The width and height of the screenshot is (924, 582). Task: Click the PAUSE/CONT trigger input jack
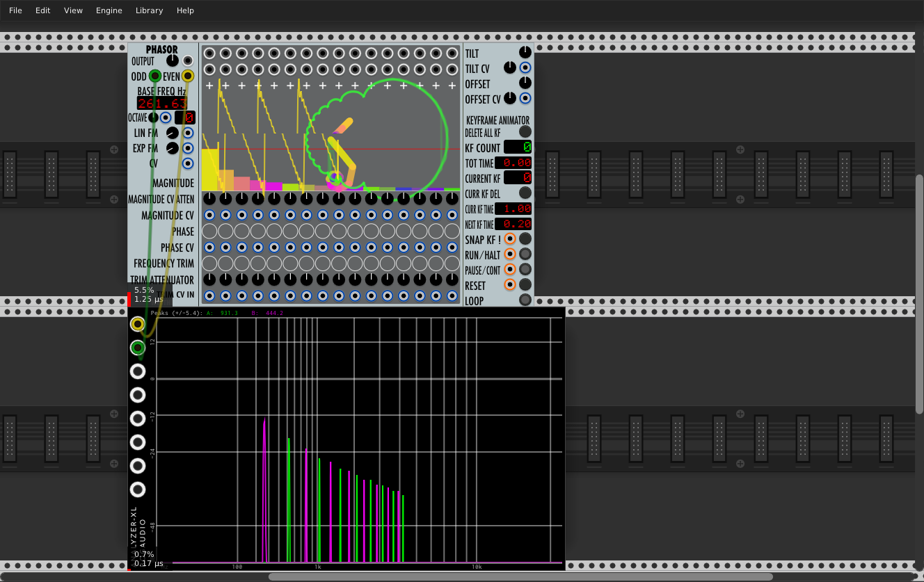pyautogui.click(x=510, y=269)
